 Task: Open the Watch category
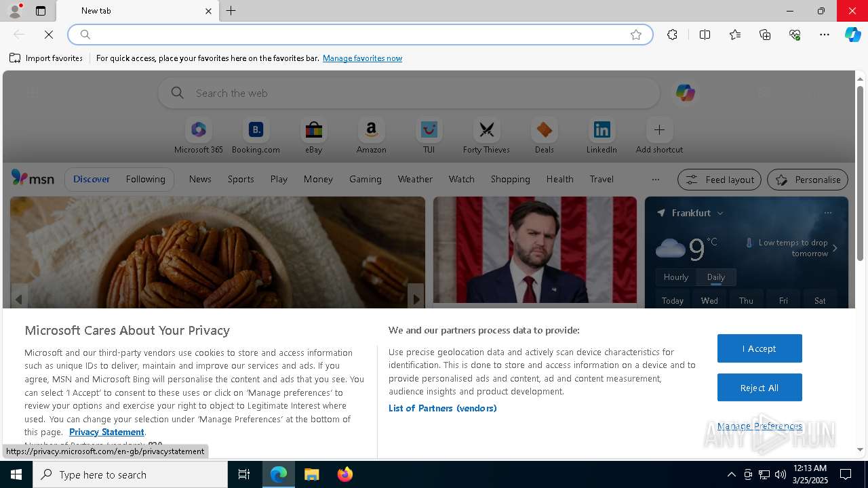(x=462, y=179)
